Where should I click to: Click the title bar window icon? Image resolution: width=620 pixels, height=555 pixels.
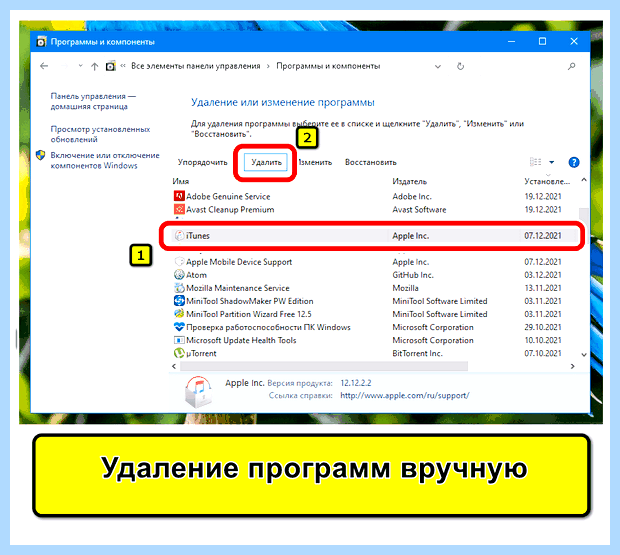(41, 42)
